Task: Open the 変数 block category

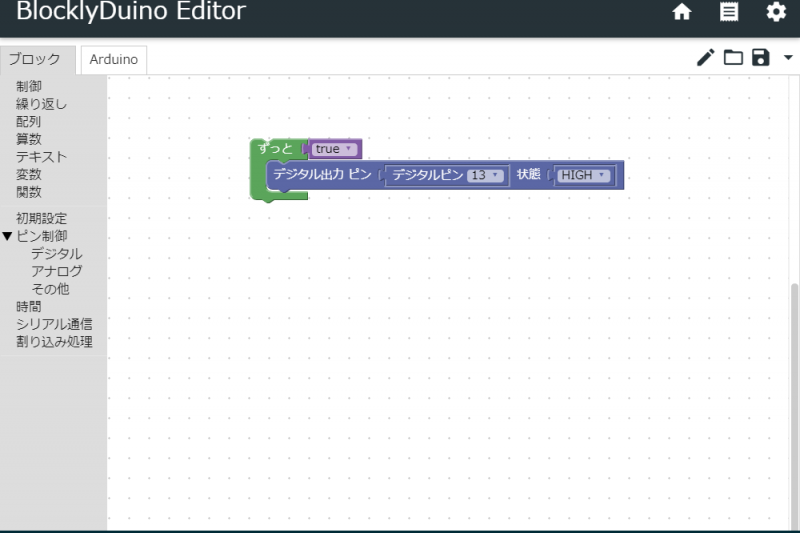Action: (29, 174)
